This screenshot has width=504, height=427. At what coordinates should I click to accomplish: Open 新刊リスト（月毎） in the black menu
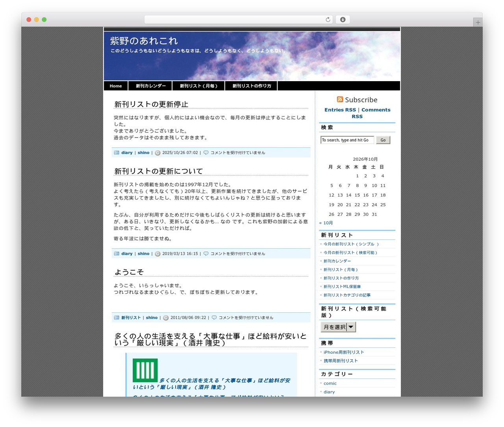point(199,86)
